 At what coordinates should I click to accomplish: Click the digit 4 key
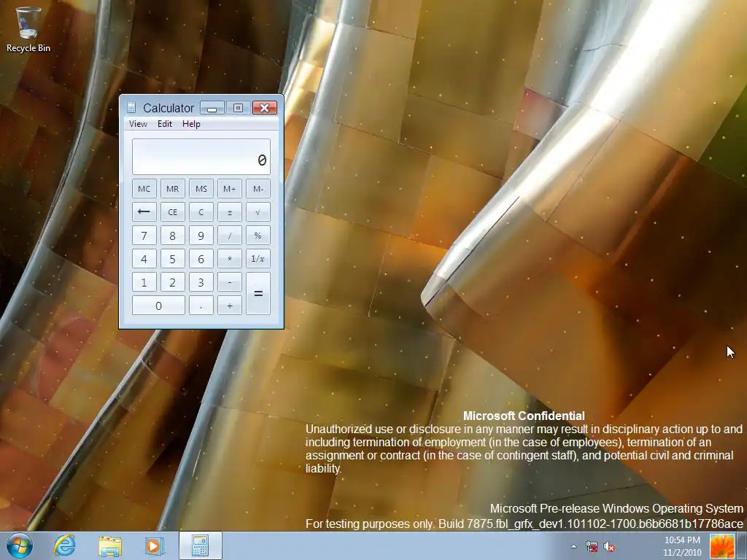[144, 259]
